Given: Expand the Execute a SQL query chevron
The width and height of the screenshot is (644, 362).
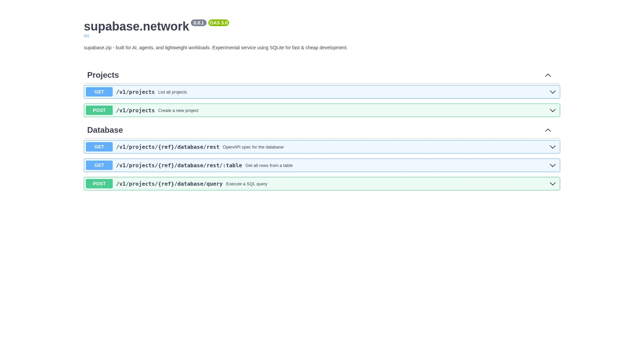Looking at the screenshot, I should (552, 184).
